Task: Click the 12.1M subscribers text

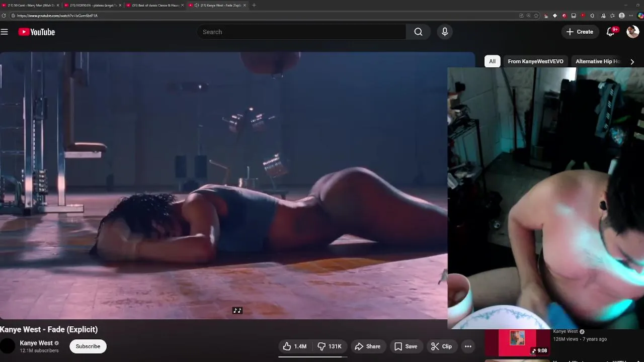Action: [x=39, y=350]
